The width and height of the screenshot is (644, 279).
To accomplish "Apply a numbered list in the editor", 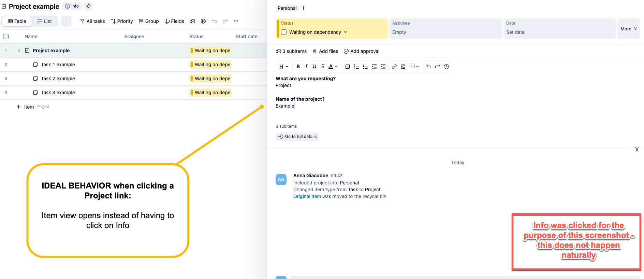I will [356, 67].
